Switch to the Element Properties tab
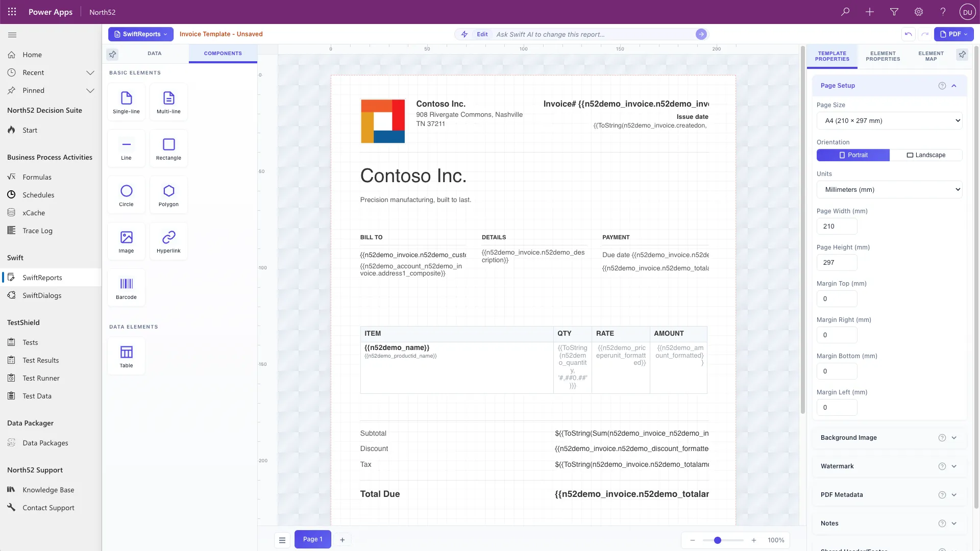The image size is (980, 551). tap(883, 56)
